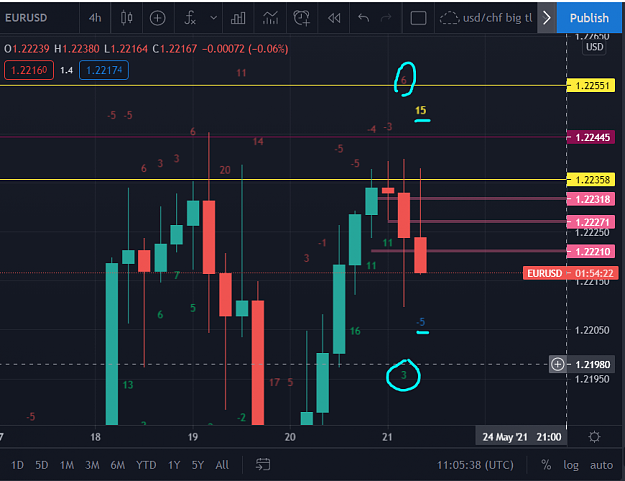Select the fullscreen layout rectangle icon
This screenshot has width=625, height=481.
click(418, 18)
